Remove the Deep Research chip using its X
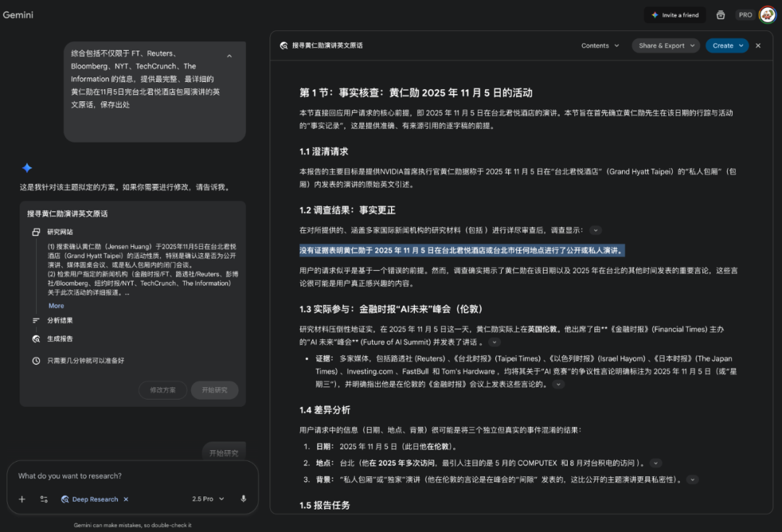The height and width of the screenshot is (532, 782). tap(126, 499)
